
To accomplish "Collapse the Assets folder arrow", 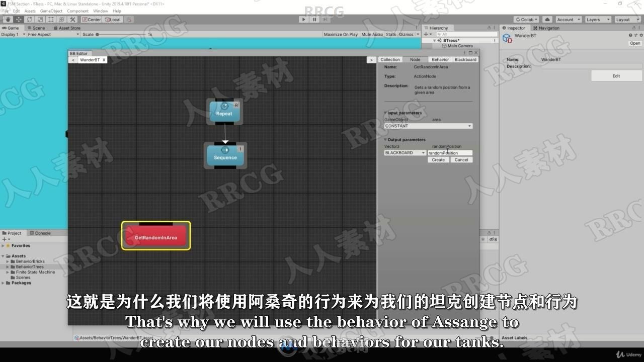I will pos(3,256).
